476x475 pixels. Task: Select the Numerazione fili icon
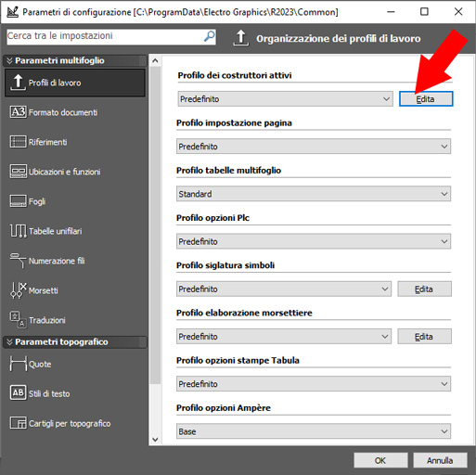click(x=18, y=261)
